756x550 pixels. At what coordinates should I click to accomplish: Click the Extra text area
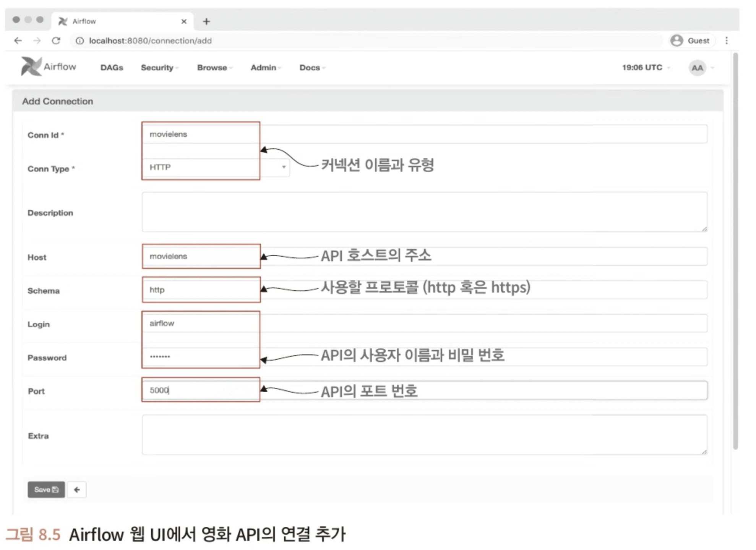pos(382,434)
